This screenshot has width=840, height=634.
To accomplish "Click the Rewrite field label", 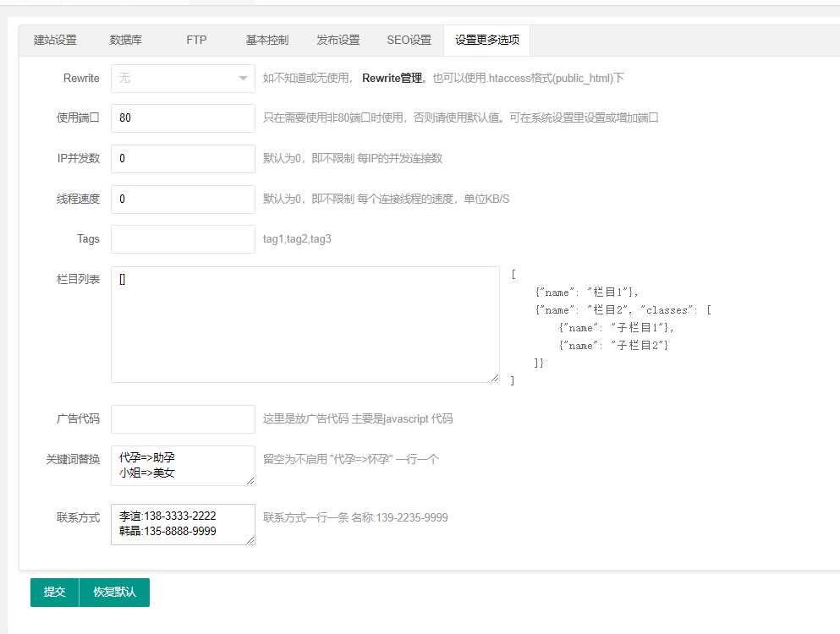I will [x=81, y=78].
